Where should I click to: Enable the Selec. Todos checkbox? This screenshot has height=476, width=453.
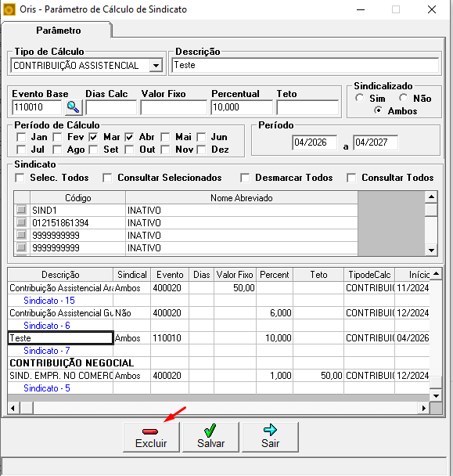(x=20, y=178)
